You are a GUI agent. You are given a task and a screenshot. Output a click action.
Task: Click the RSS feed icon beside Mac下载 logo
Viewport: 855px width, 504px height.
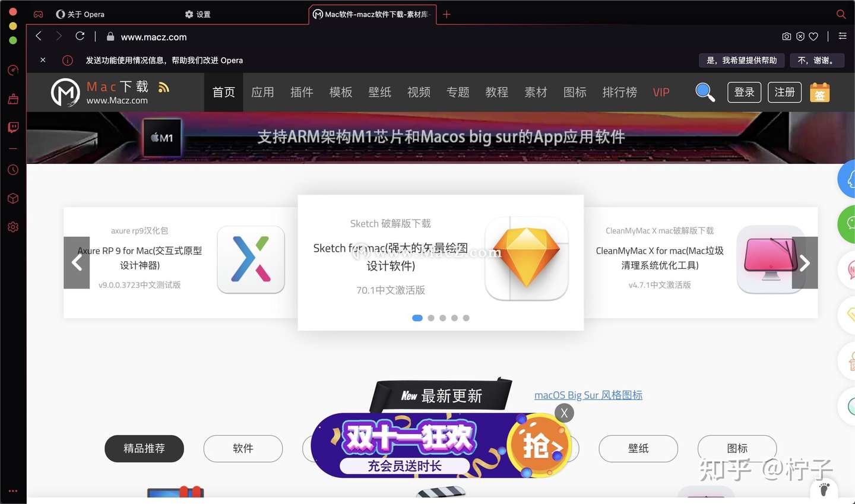[164, 87]
